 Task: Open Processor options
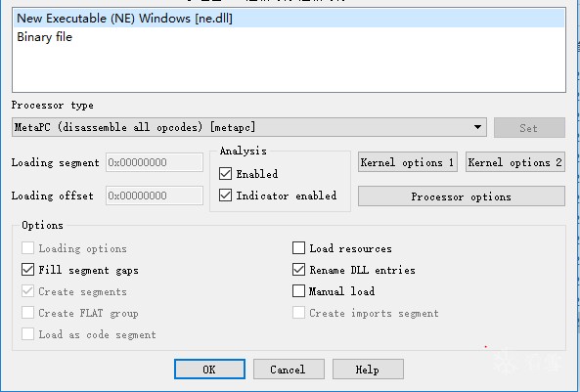462,196
